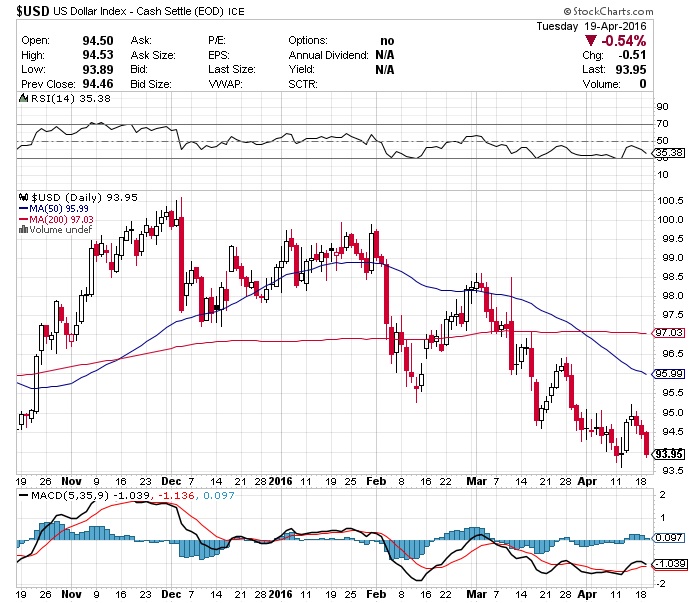Click the Annual Dividend N/A value
This screenshot has height=603, width=700.
[x=385, y=55]
